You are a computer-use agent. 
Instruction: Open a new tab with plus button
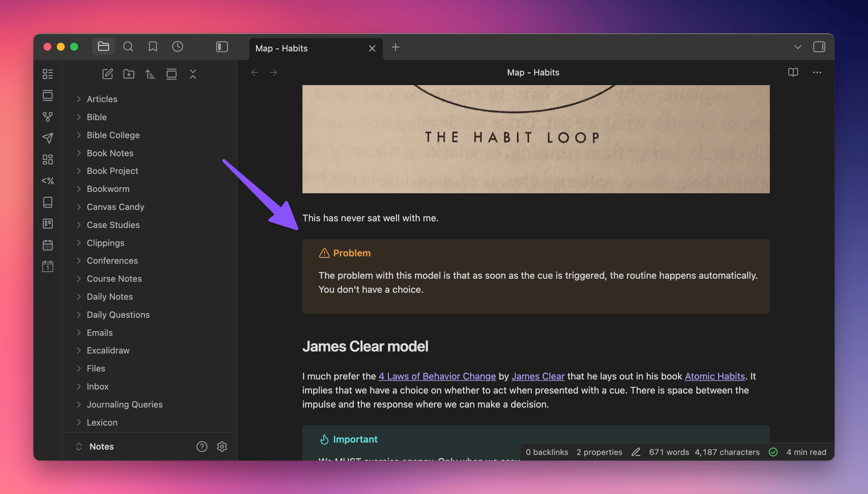point(395,47)
